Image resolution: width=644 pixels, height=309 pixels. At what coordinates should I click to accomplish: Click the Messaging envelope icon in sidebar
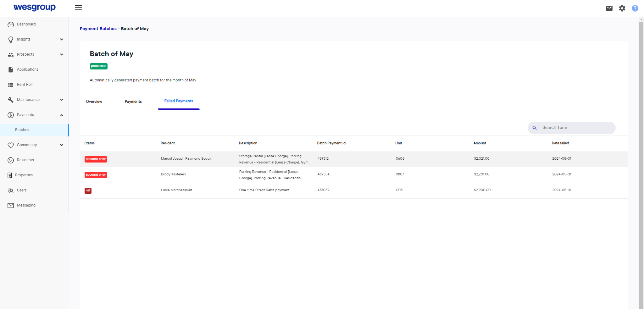11,206
